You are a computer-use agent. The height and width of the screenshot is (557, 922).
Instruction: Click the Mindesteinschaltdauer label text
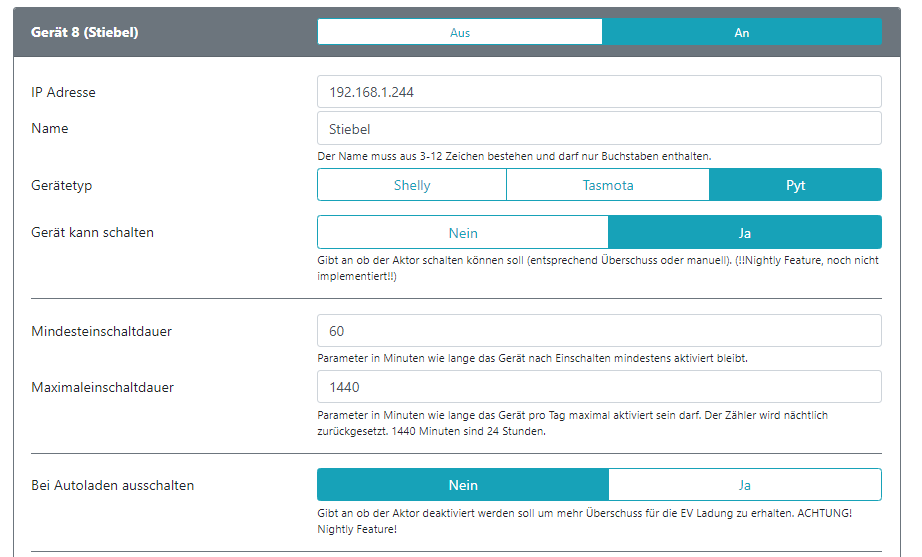[x=102, y=331]
